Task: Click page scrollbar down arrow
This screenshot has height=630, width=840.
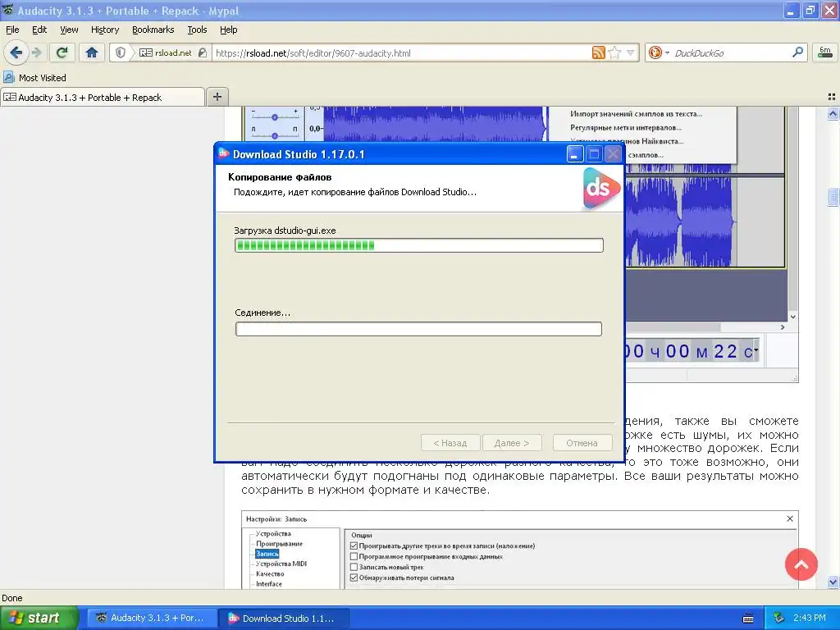Action: [x=833, y=582]
